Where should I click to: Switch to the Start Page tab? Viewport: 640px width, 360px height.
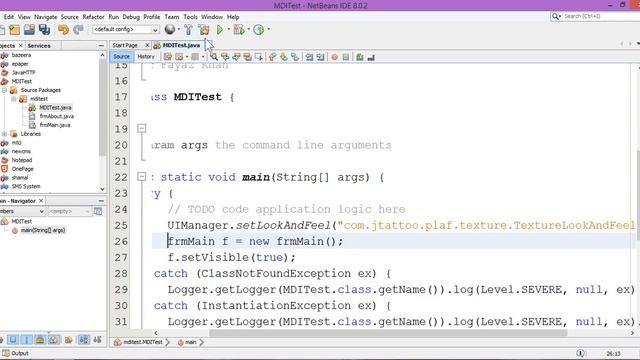pos(125,45)
